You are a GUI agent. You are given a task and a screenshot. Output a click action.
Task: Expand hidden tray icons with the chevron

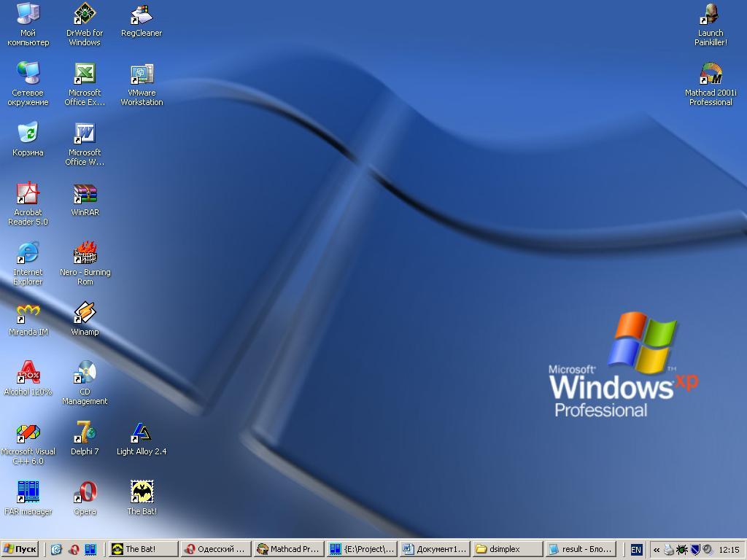click(x=657, y=550)
